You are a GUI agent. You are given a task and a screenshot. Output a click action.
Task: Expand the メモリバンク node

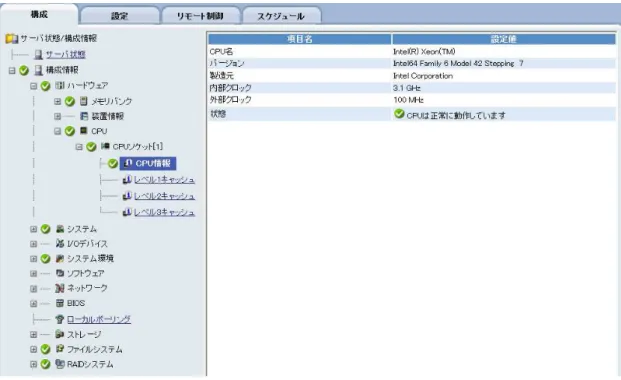[x=57, y=101]
